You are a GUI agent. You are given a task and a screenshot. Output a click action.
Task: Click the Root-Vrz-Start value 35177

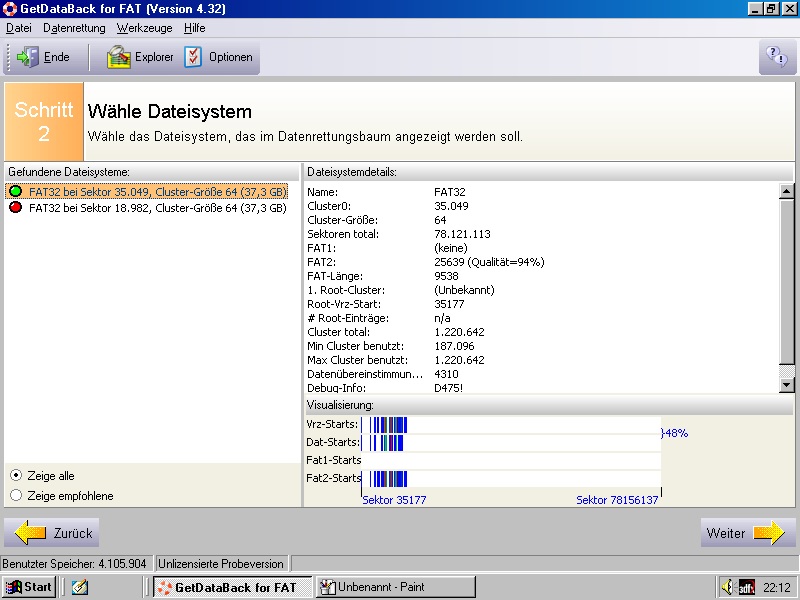(x=449, y=304)
